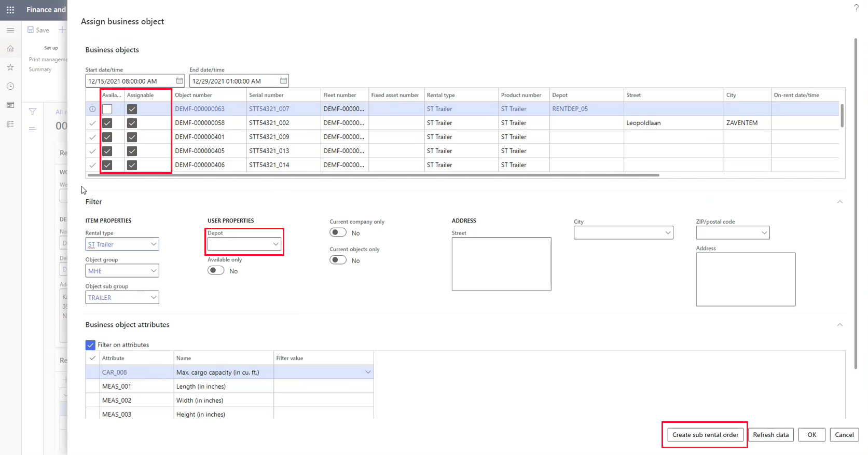Open Workspaces icon in sidebar
Viewport: 868px width, 455px height.
pos(10,105)
